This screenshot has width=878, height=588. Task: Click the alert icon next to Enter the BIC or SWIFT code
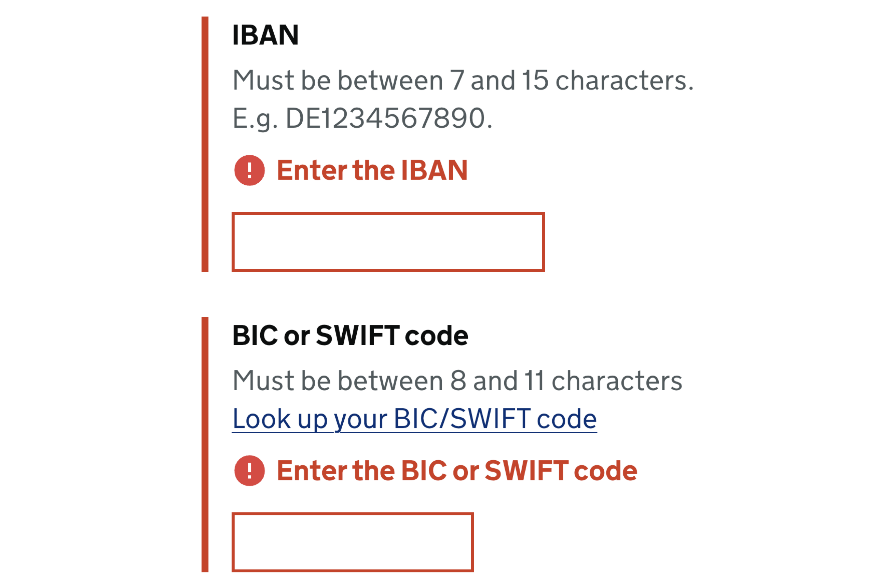click(x=249, y=471)
